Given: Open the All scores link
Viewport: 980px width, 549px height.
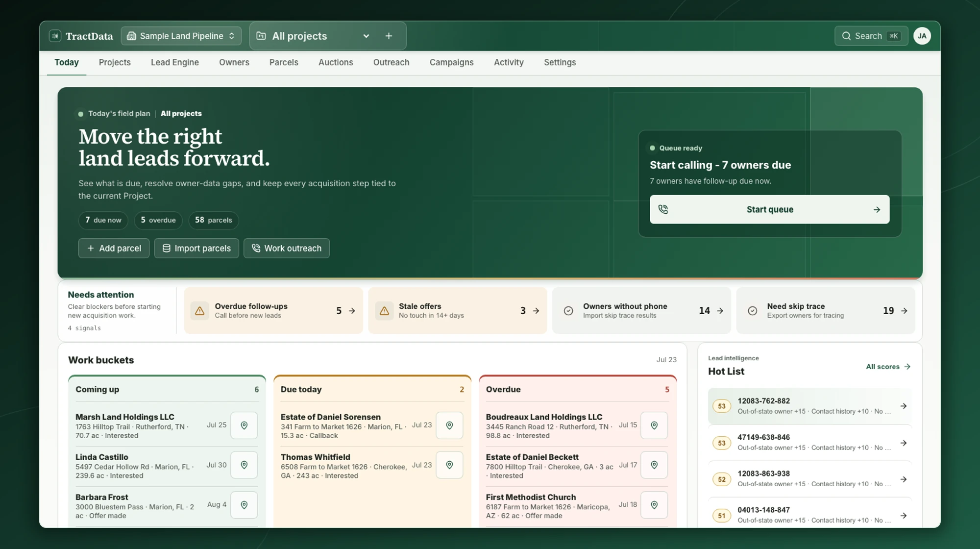Looking at the screenshot, I should tap(888, 367).
